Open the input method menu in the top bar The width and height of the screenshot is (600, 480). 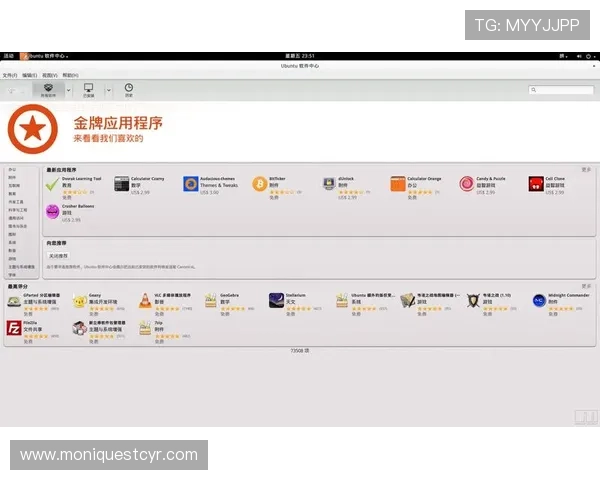click(x=563, y=56)
